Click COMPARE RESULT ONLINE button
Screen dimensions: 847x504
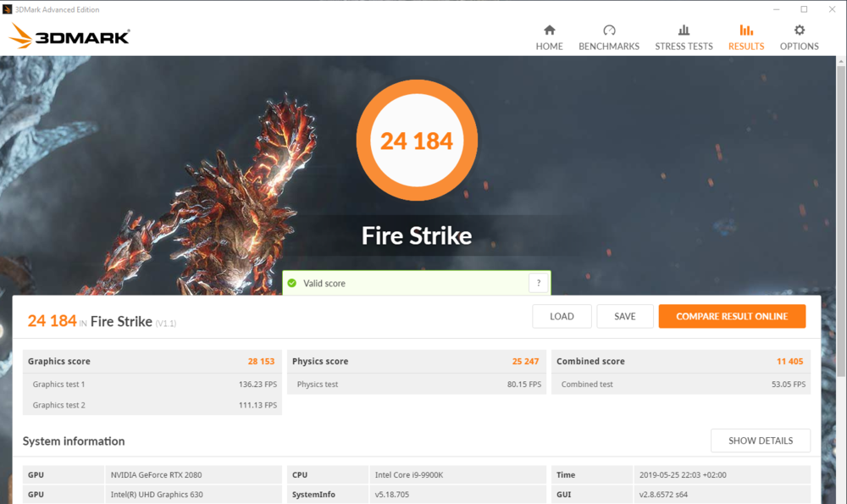tap(732, 316)
